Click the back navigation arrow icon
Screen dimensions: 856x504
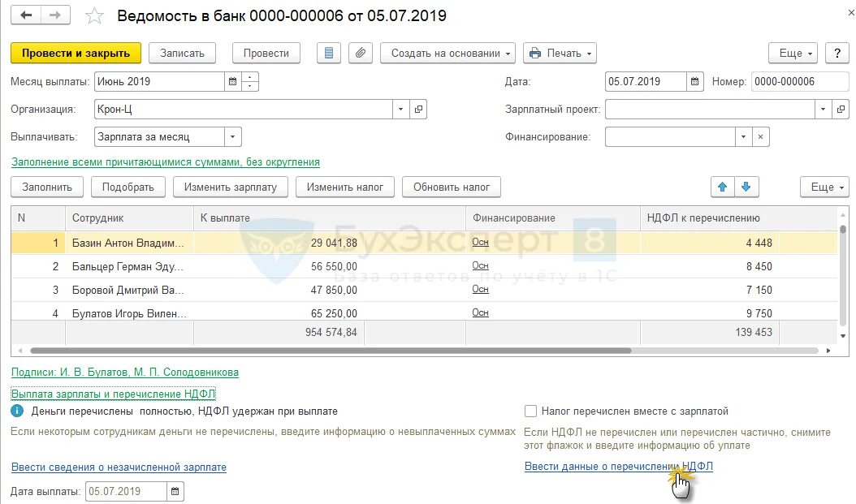[x=26, y=15]
